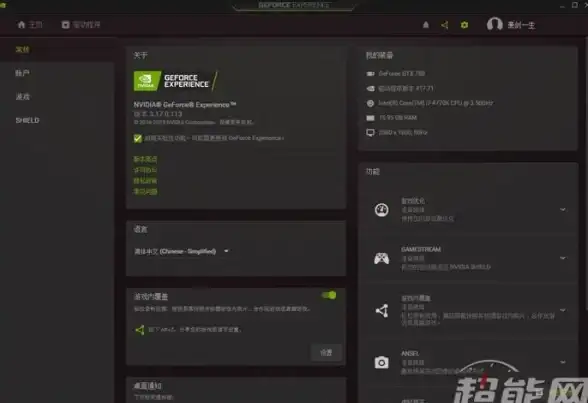Click the driver version icon

370,88
